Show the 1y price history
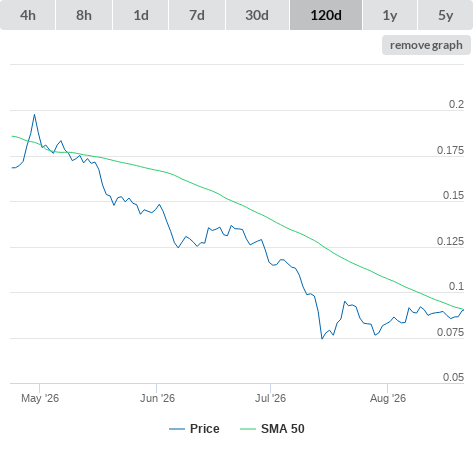The image size is (474, 455). (390, 15)
